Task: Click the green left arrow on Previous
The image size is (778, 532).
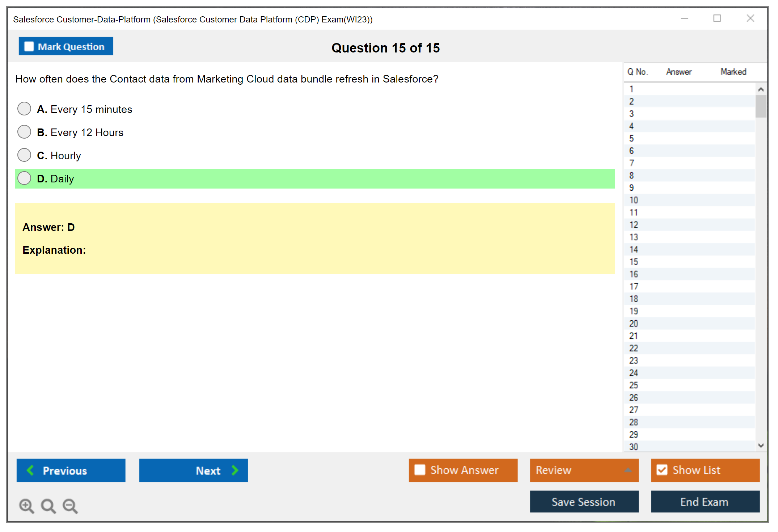Action: click(x=30, y=470)
